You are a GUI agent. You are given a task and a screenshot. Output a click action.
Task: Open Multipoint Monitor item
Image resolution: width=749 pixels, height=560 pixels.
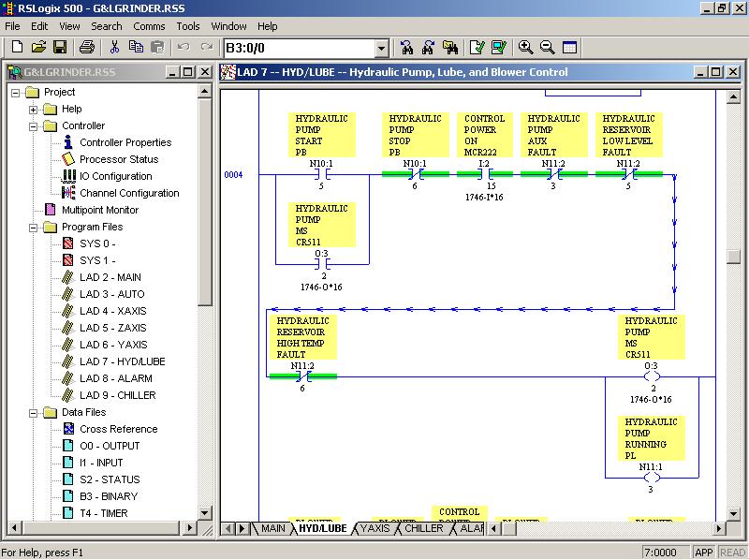[x=100, y=210]
